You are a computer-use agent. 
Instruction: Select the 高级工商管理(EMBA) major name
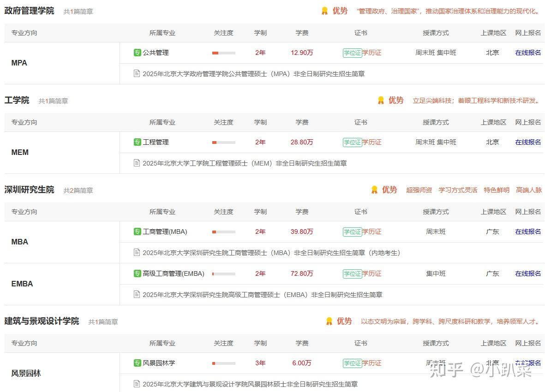pos(174,273)
